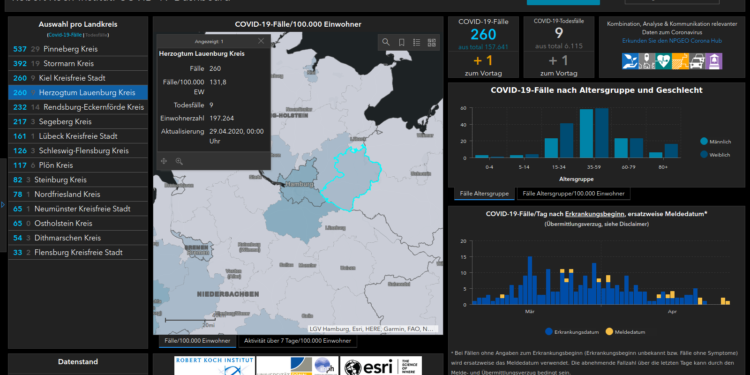Open the map bookmarks icon
This screenshot has width=750, height=375.
[x=401, y=43]
